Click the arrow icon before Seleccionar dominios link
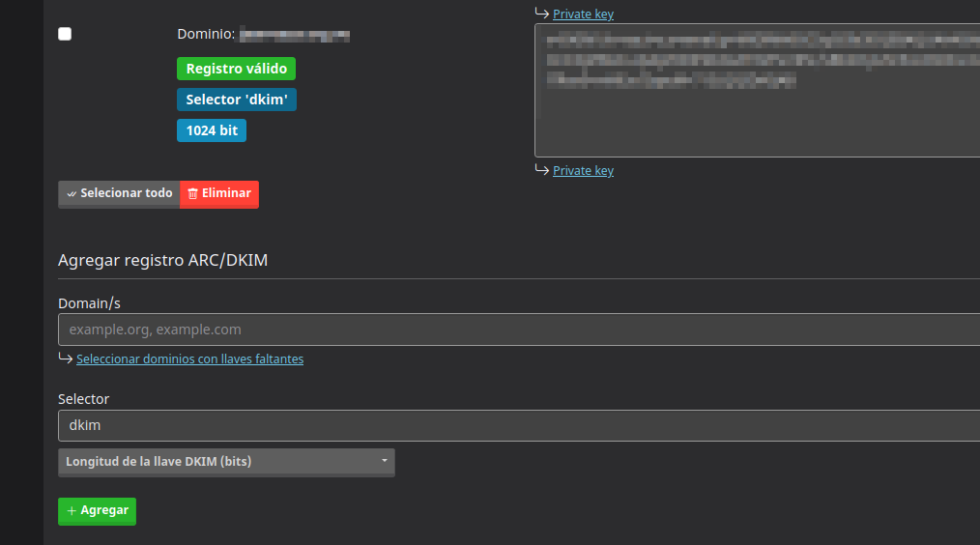 [66, 359]
